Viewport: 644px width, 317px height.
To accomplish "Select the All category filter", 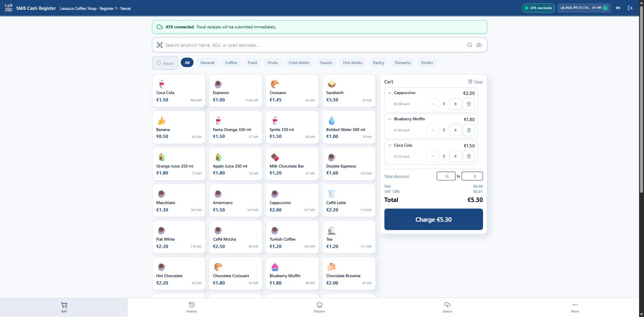I will [x=187, y=63].
